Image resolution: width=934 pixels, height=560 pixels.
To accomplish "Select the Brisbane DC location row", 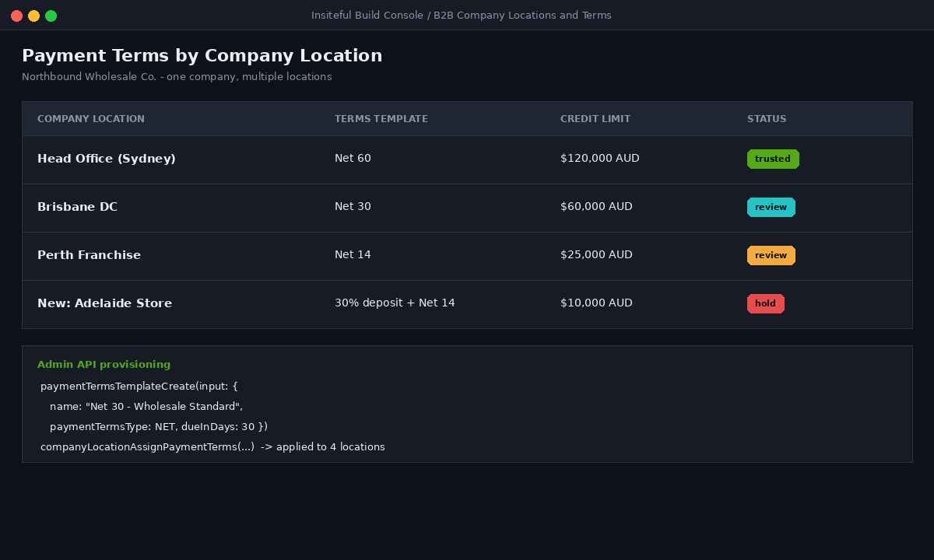I will tap(467, 208).
